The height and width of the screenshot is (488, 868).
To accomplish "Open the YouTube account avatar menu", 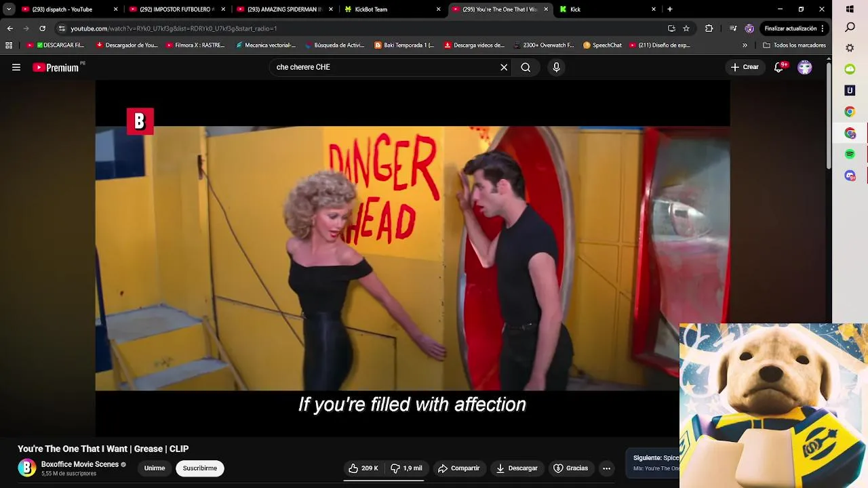I will click(x=805, y=67).
